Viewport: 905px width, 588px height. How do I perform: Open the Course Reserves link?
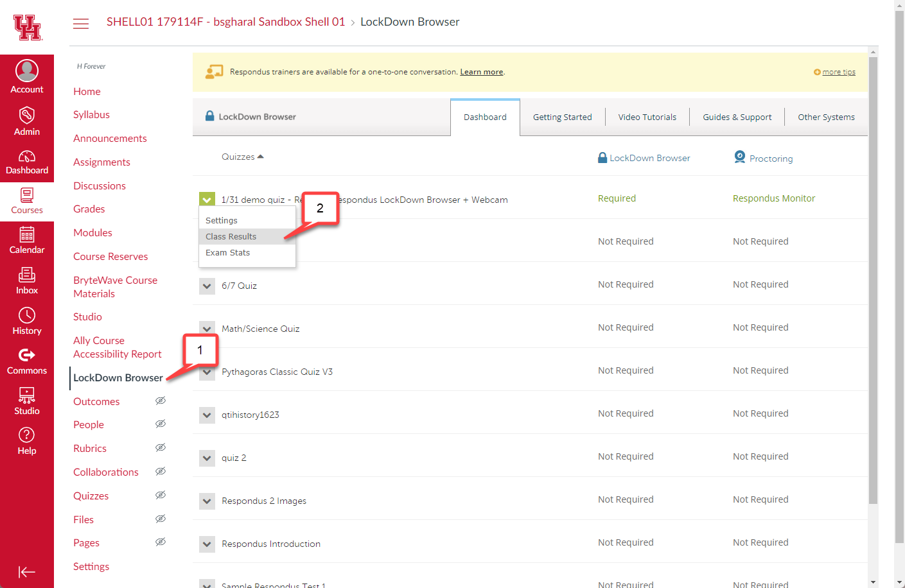click(110, 256)
